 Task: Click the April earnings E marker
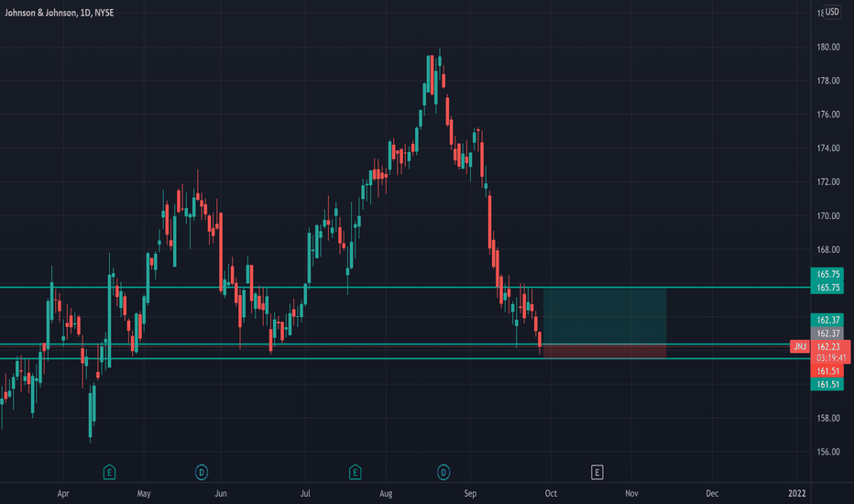[x=109, y=472]
